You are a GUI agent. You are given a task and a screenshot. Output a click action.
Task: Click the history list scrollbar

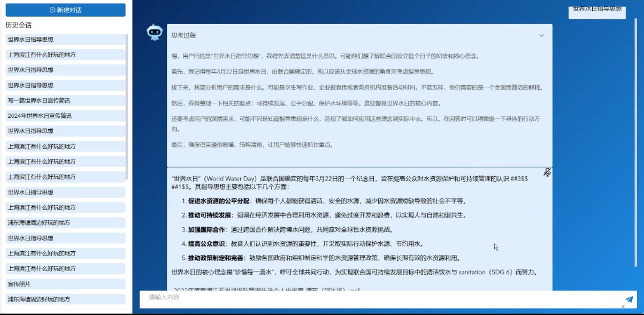pos(127,107)
